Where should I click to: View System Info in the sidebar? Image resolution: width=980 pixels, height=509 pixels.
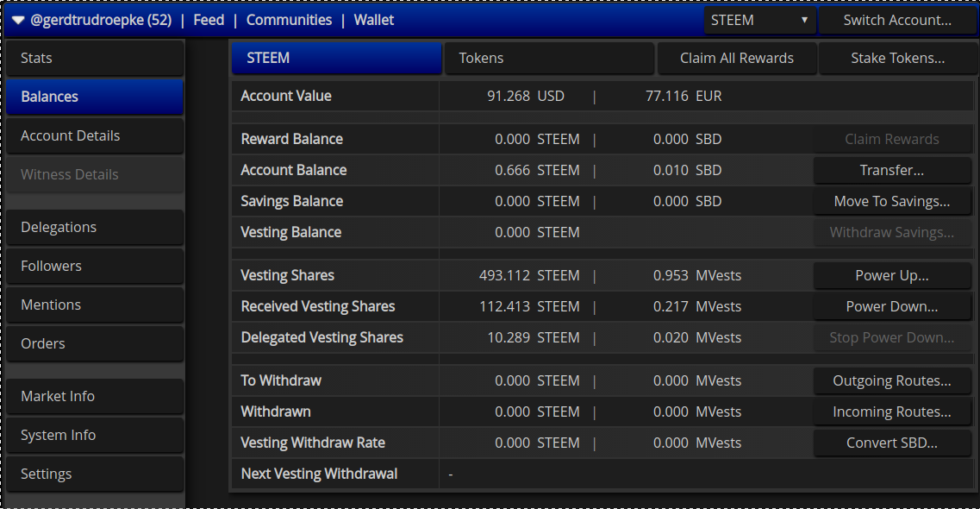pos(95,435)
